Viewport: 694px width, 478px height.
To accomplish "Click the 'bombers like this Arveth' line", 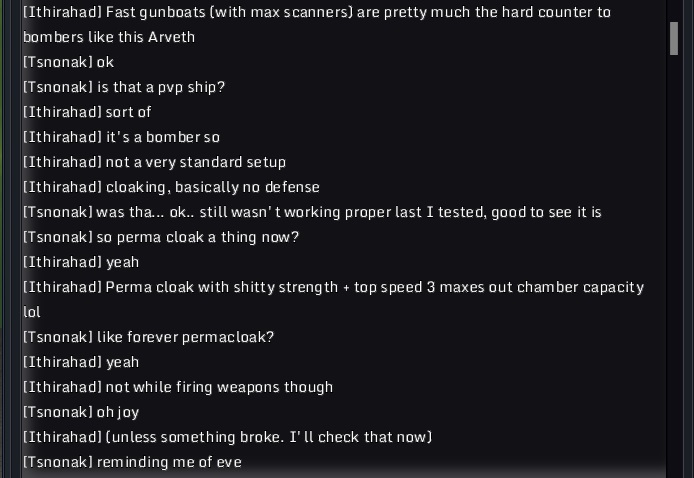I will [109, 37].
